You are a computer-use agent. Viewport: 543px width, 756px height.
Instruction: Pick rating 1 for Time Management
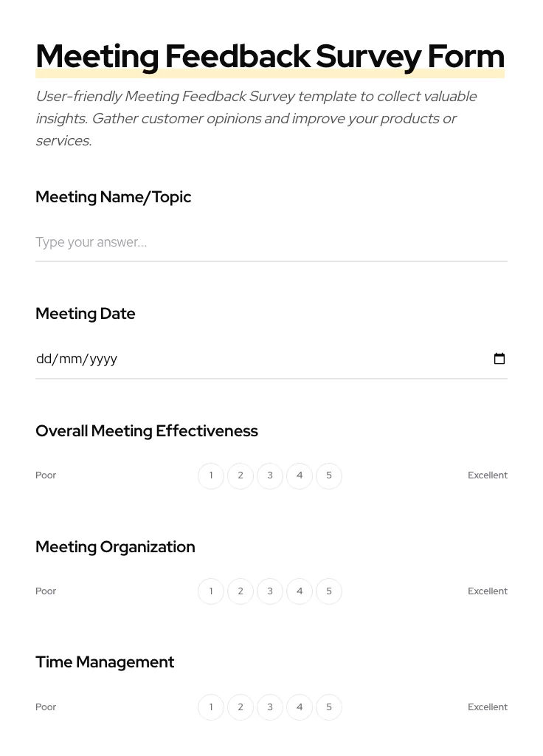(211, 707)
